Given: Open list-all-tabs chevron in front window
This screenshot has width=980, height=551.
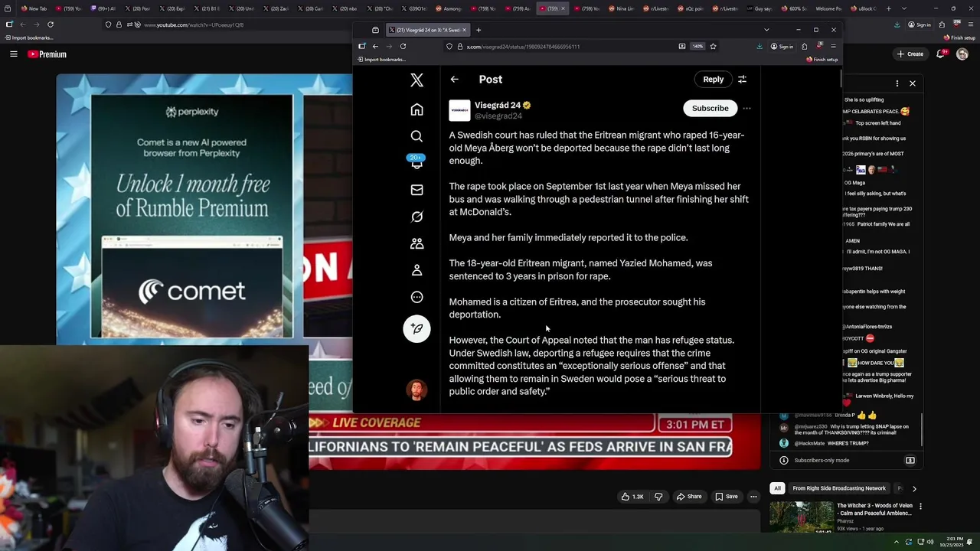Looking at the screenshot, I should click(766, 30).
